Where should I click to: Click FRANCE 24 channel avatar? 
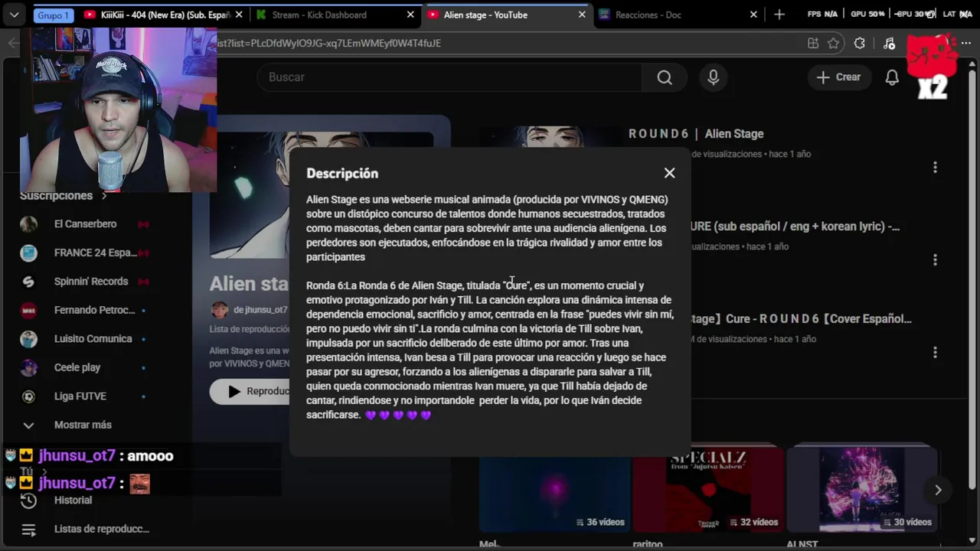(x=28, y=253)
